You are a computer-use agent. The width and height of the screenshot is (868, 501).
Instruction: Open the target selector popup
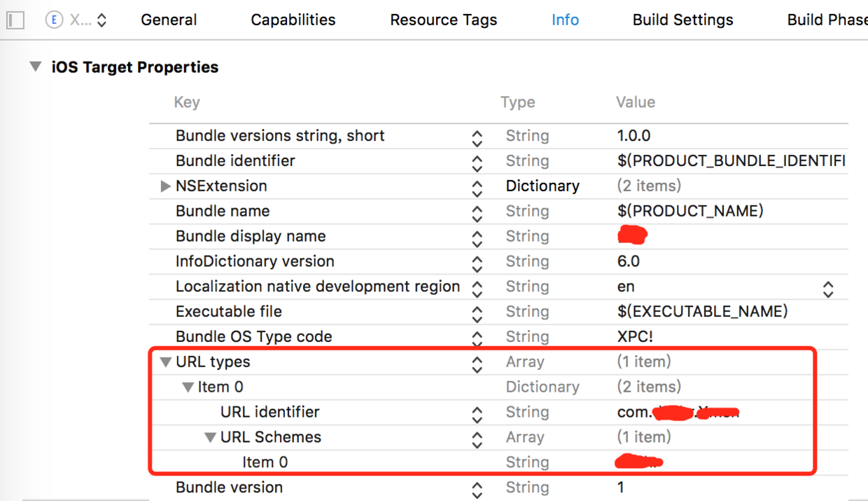click(x=77, y=20)
